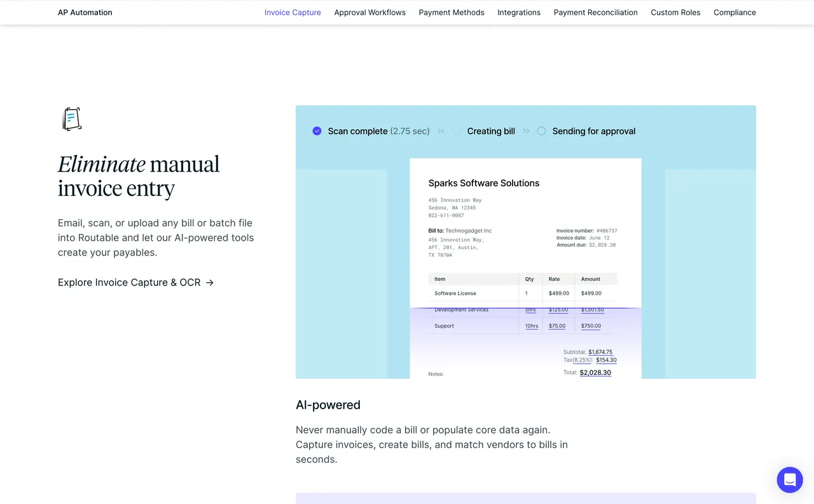
Task: Click the chevron between Scan complete and Creating bill
Action: coord(441,131)
